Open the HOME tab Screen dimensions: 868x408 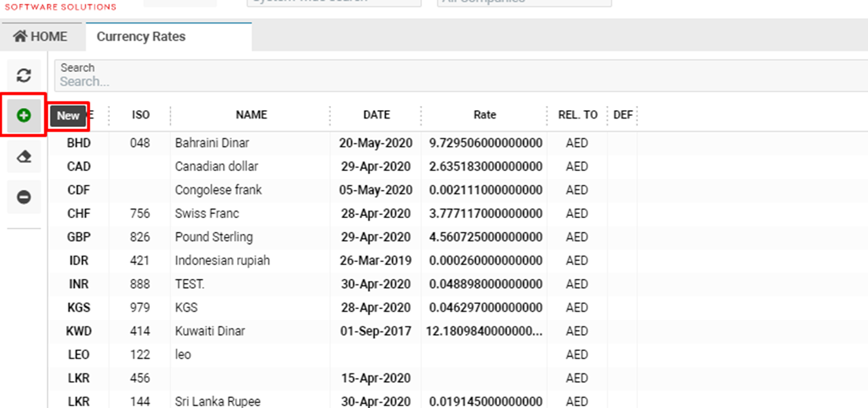(41, 37)
